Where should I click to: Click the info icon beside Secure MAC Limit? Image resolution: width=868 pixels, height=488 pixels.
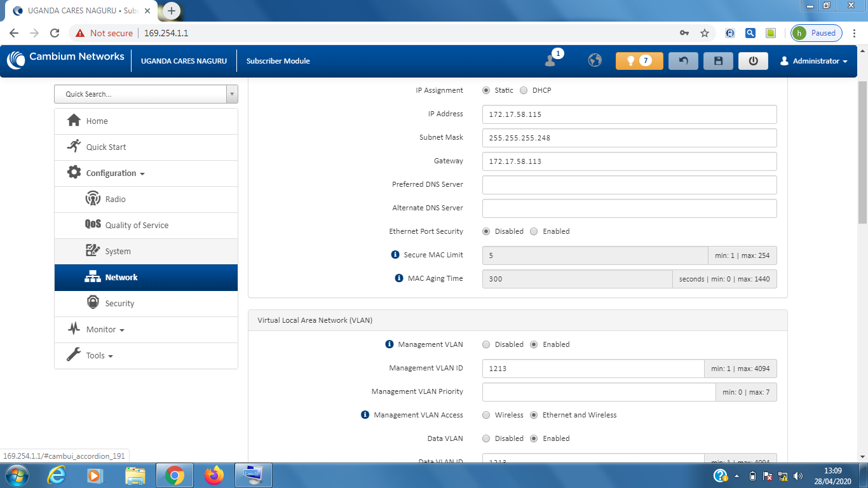click(x=395, y=255)
